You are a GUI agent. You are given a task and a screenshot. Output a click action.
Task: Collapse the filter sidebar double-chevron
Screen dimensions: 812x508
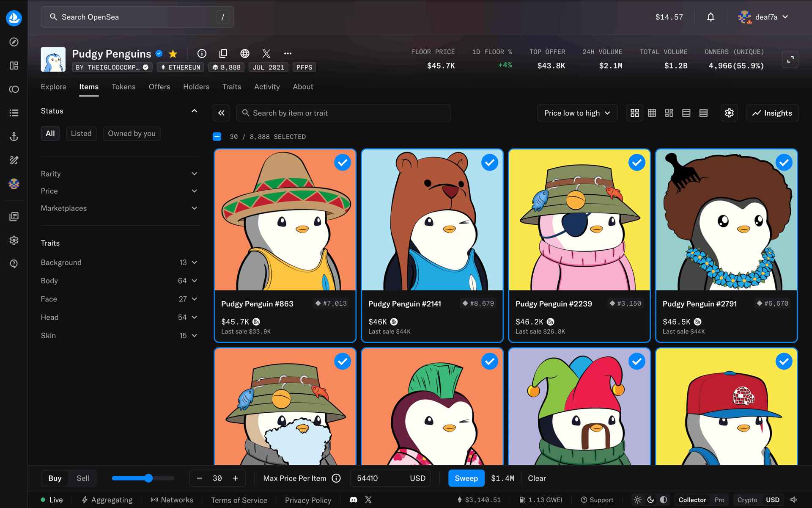221,113
